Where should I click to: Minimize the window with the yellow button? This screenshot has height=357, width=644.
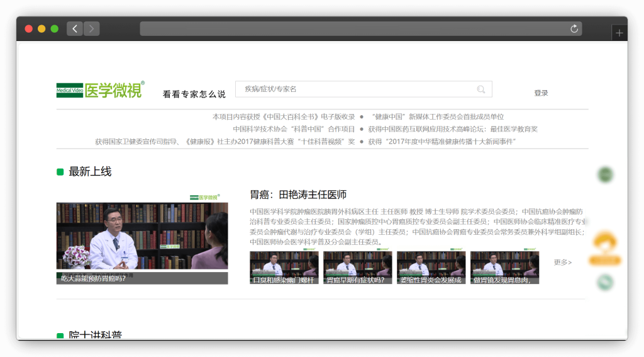tap(42, 29)
